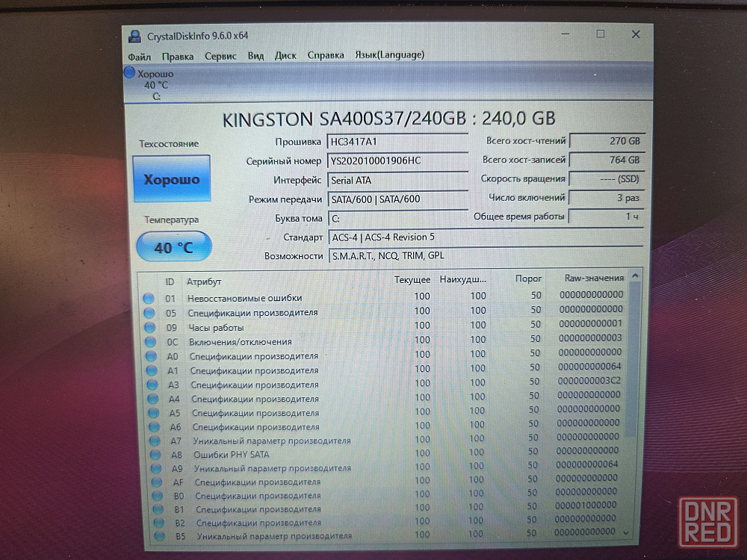Screen dimensions: 747x560
Task: Click the status circle for attribute A4
Action: (x=153, y=399)
